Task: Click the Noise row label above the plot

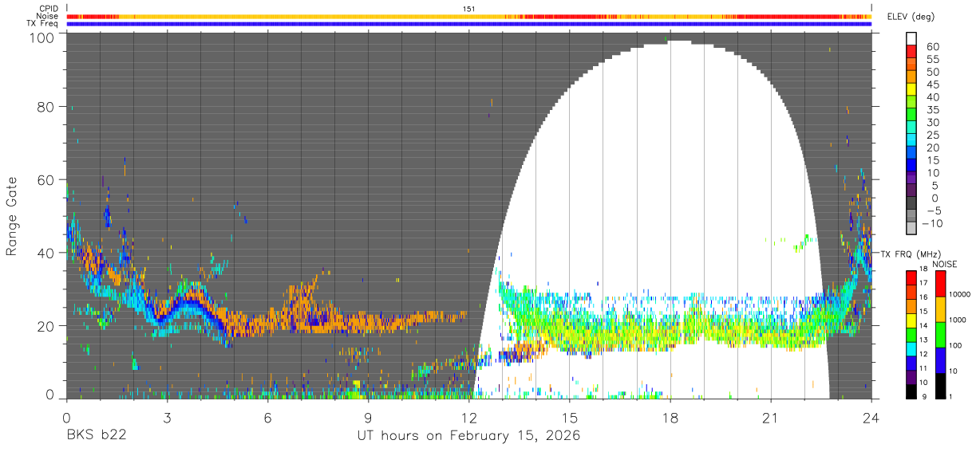Action: coord(48,16)
